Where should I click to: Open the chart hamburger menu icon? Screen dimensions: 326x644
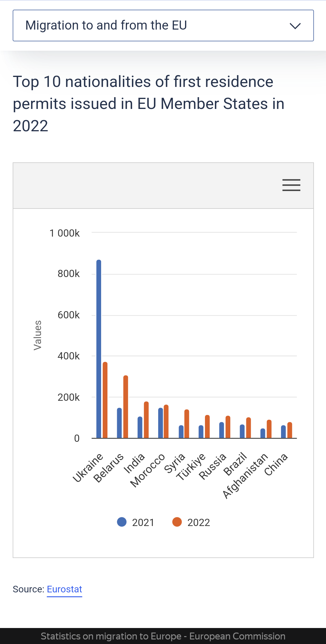(291, 185)
